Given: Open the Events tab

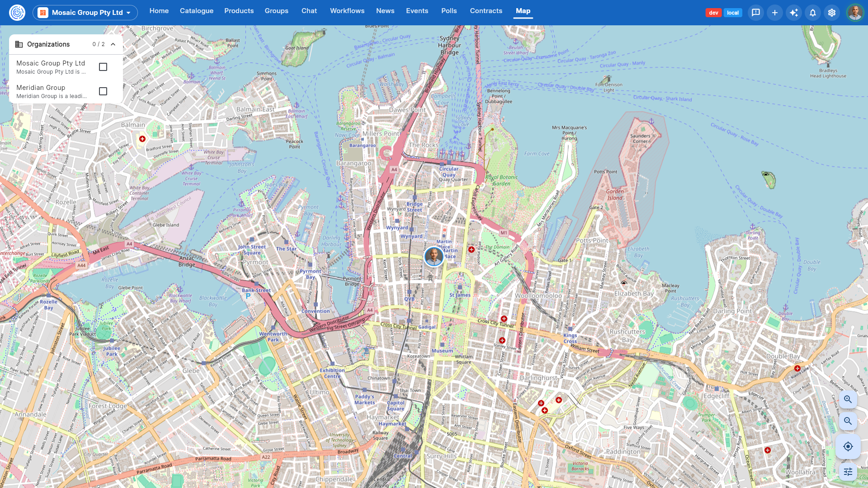Looking at the screenshot, I should point(417,11).
